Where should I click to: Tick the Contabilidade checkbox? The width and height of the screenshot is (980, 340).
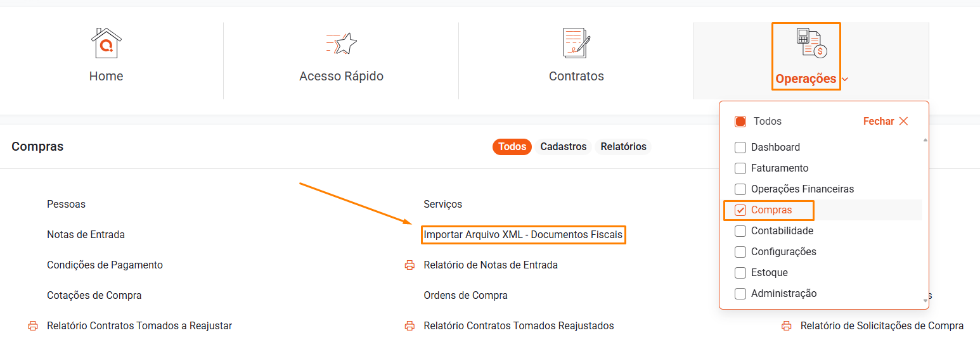[740, 231]
